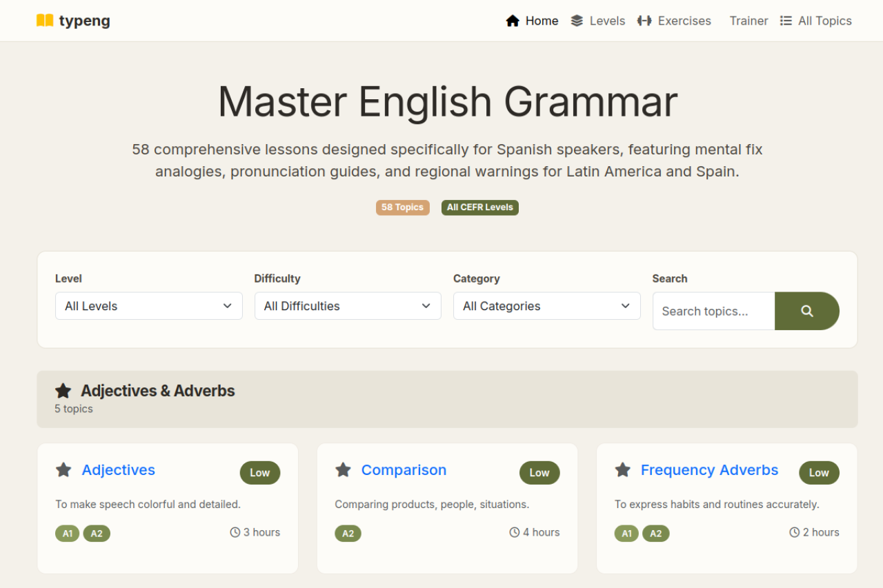Open the Adjectives topic link
The image size is (883, 588).
point(119,470)
